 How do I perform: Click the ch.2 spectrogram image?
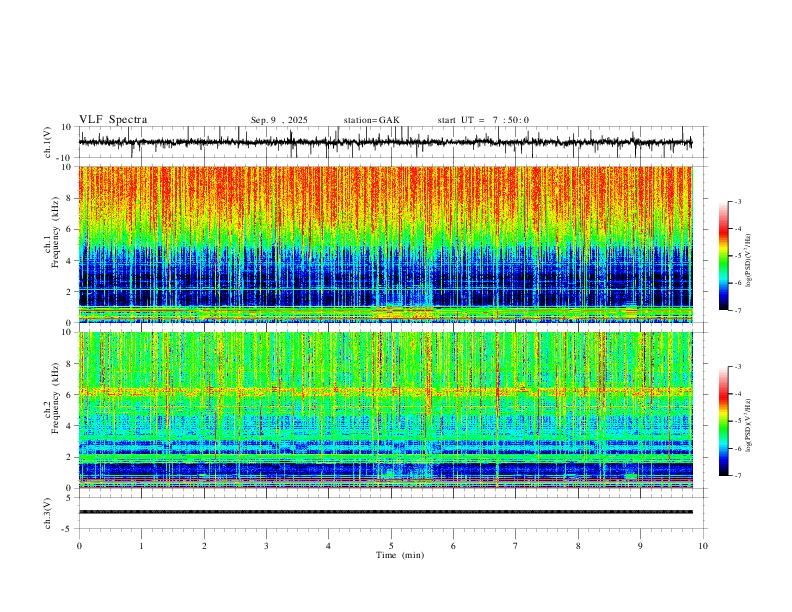[x=385, y=410]
